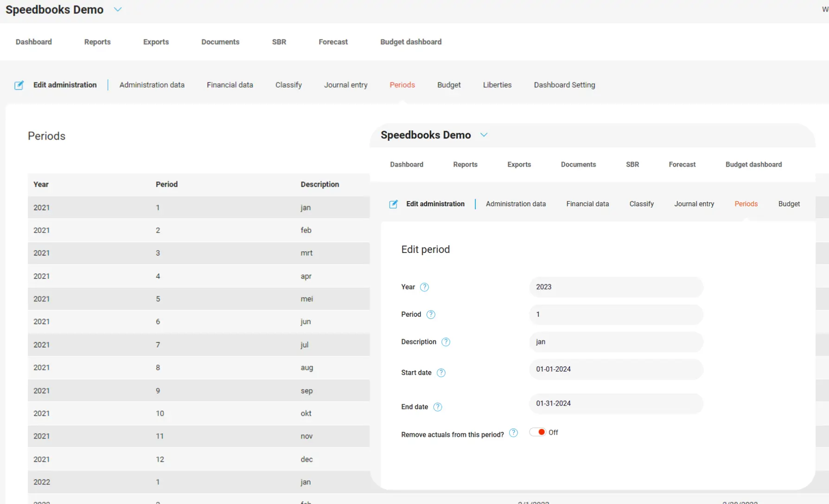The image size is (829, 504).
Task: Select Journal entry in the overlay panel
Action: click(x=694, y=204)
